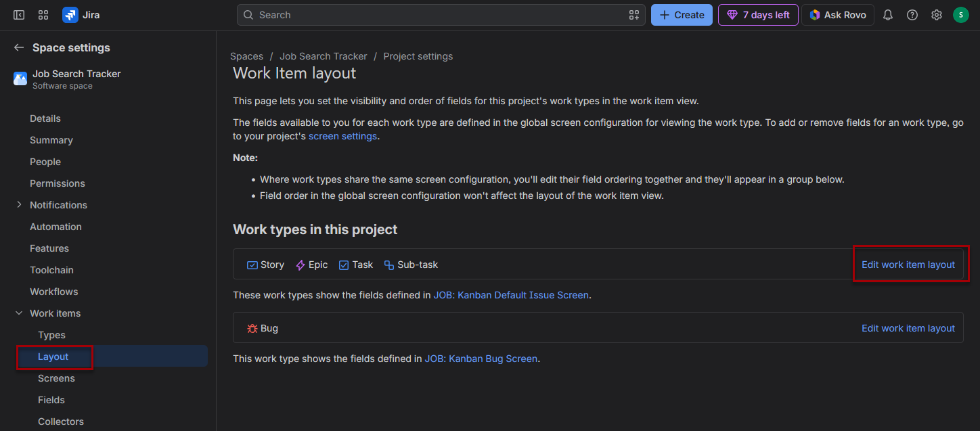Edit work item layout for Story group

tap(908, 265)
